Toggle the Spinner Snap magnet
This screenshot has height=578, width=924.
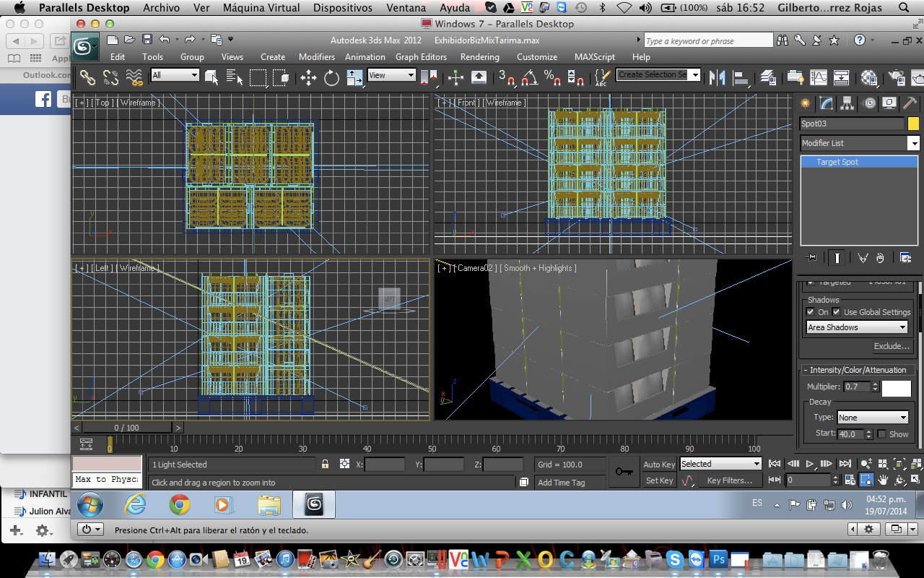pyautogui.click(x=575, y=77)
